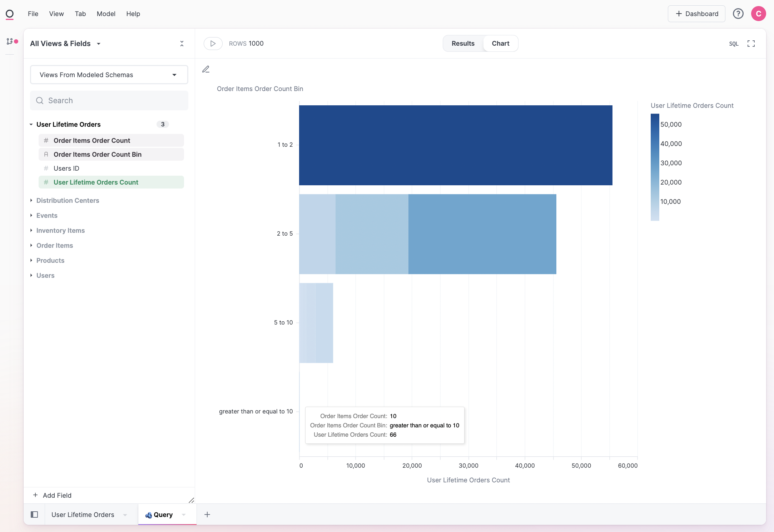Deselect User Lifetime Orders Count measure
The width and height of the screenshot is (774, 532).
pos(96,182)
